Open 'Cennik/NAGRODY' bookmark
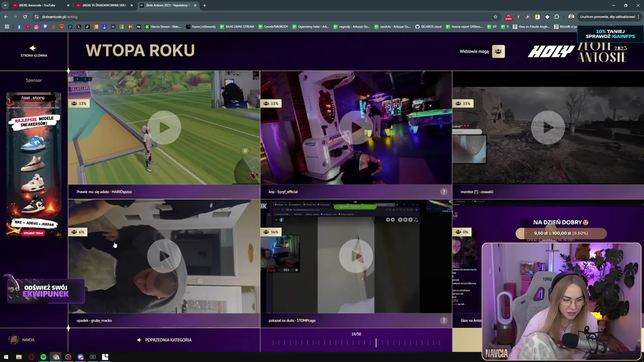 pyautogui.click(x=273, y=27)
